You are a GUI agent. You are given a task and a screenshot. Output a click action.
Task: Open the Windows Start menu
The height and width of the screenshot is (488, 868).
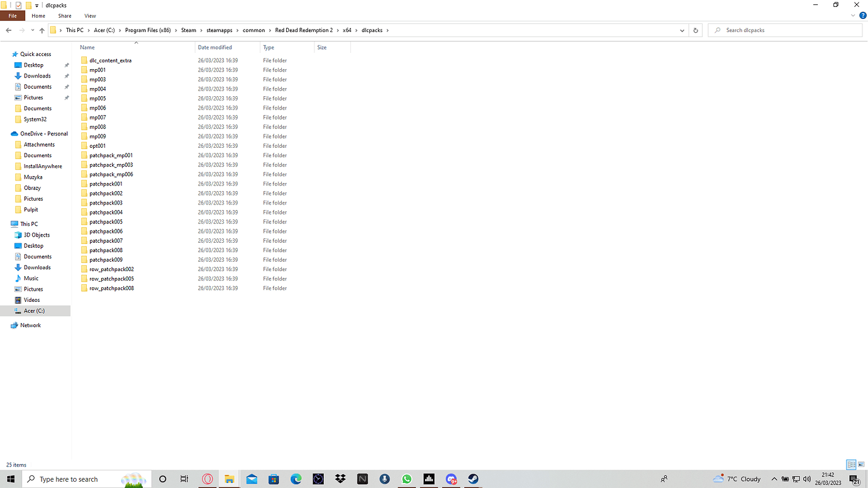[11, 479]
